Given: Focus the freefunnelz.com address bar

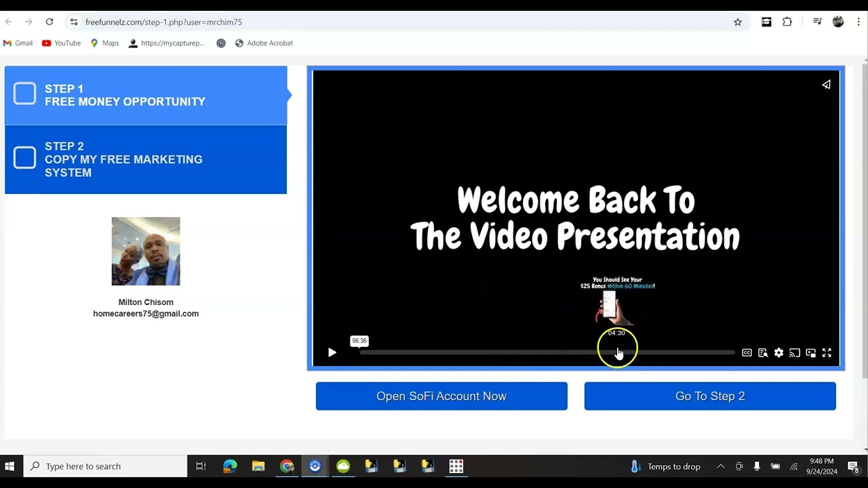Looking at the screenshot, I should click(407, 22).
